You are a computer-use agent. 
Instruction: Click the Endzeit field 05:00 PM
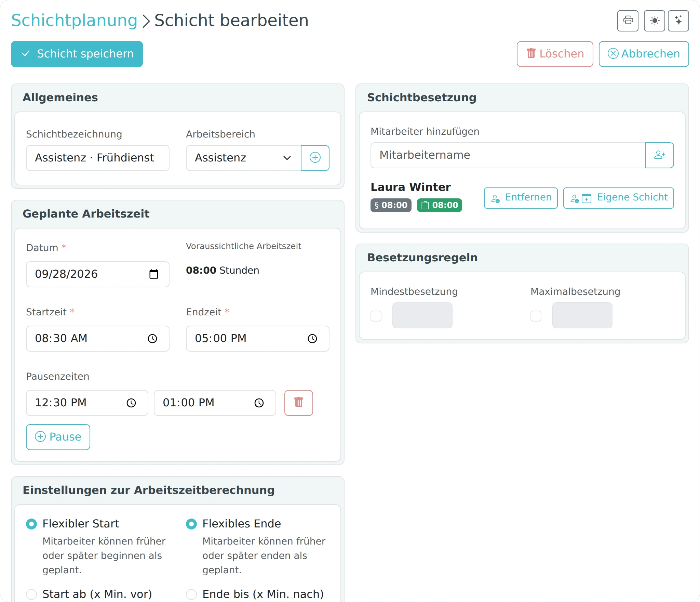point(258,339)
